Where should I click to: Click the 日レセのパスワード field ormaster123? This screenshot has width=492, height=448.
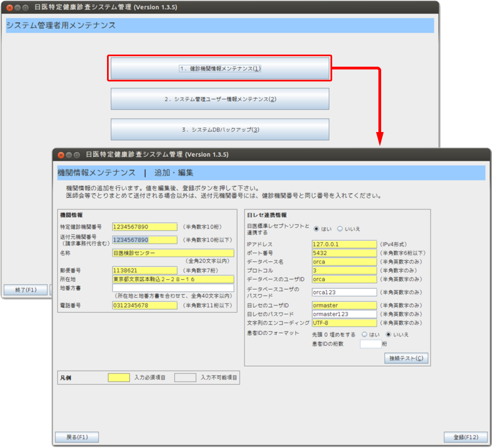[345, 314]
